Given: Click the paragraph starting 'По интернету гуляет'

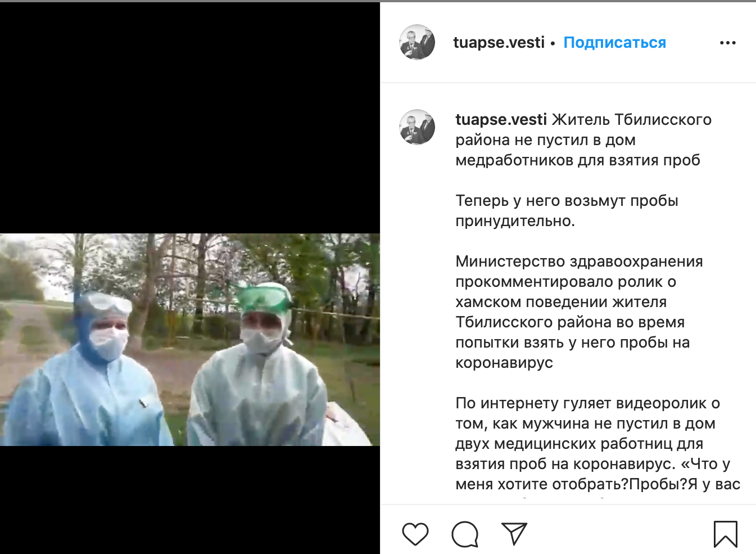Looking at the screenshot, I should point(598,444).
